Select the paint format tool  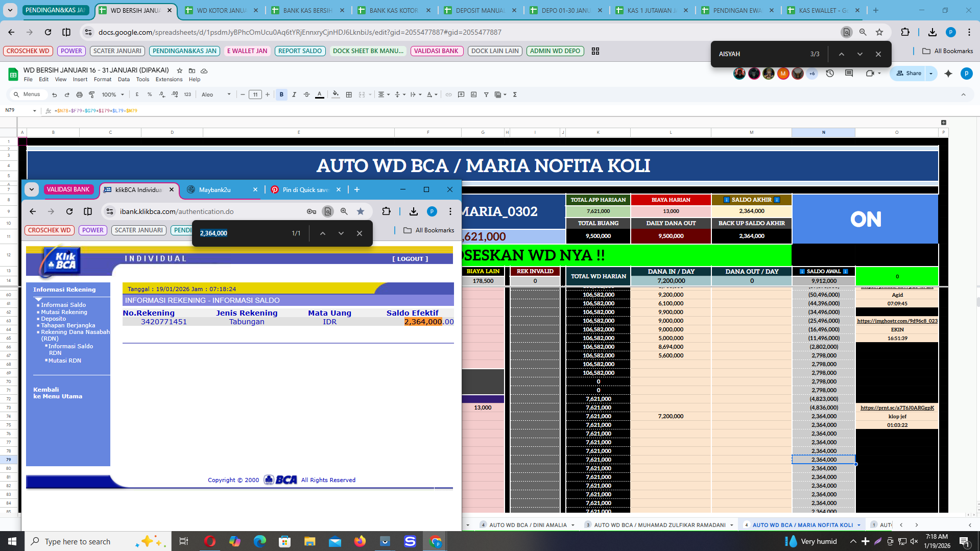[x=92, y=94]
